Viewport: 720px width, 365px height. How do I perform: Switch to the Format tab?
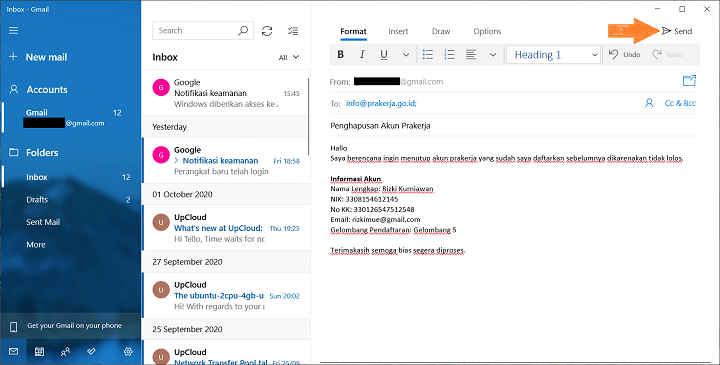point(353,31)
